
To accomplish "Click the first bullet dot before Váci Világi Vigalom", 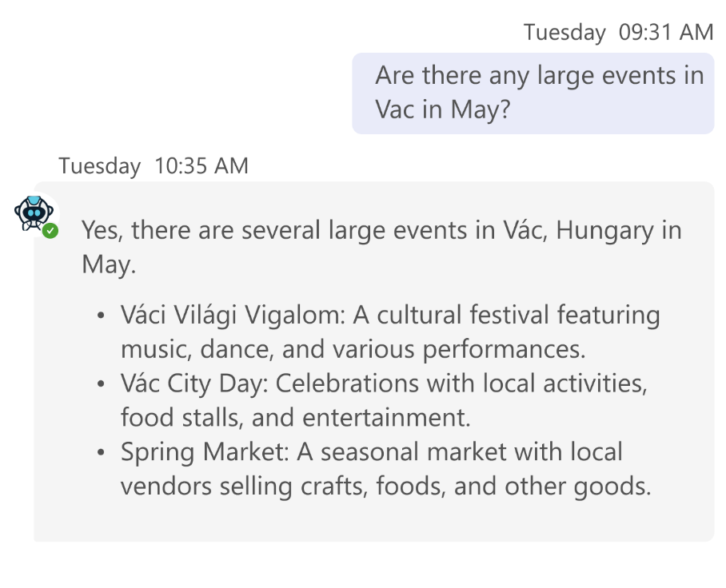I will point(101,316).
